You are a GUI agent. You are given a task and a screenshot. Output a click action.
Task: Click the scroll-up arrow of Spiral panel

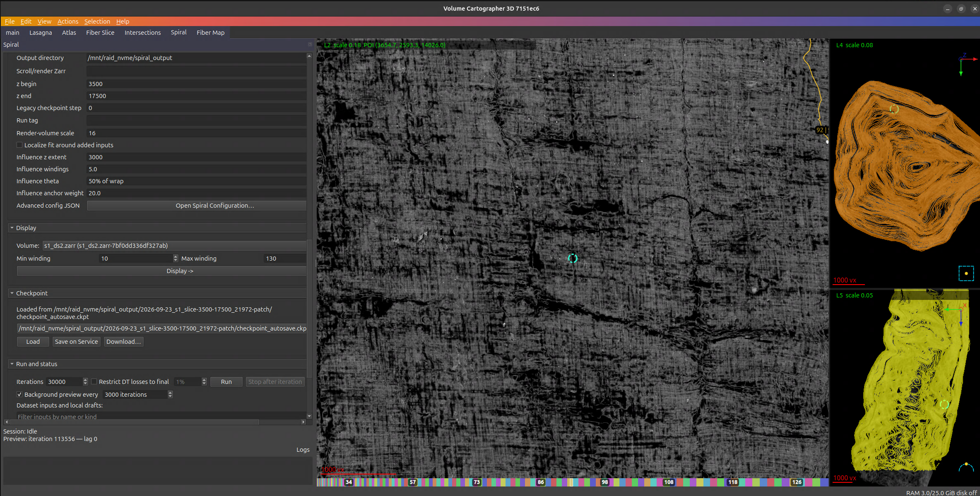coord(309,56)
